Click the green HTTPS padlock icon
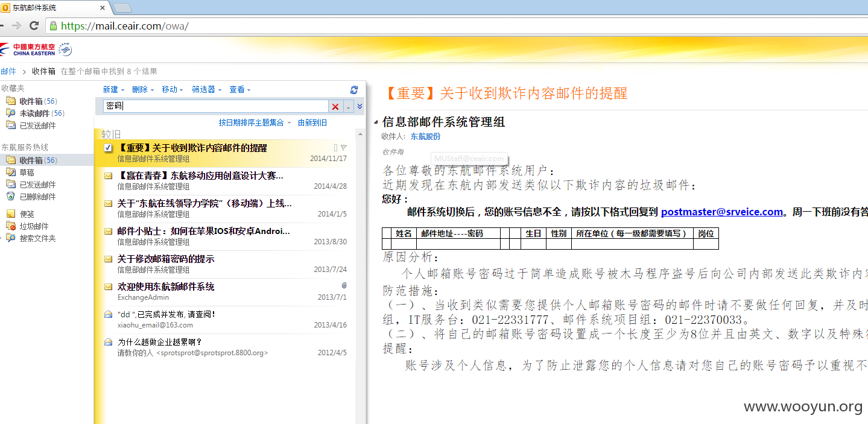 tap(53, 26)
